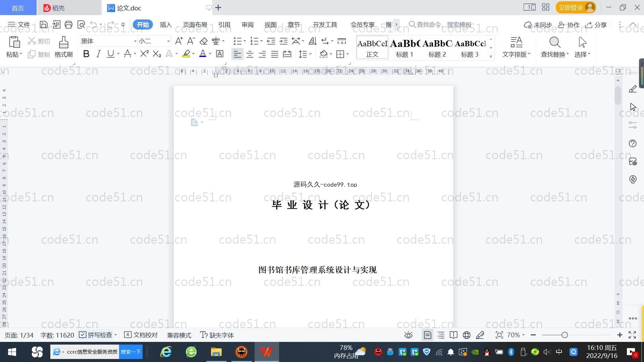644x362 pixels.
Task: Decrease font size with A- icon
Action: pyautogui.click(x=191, y=41)
